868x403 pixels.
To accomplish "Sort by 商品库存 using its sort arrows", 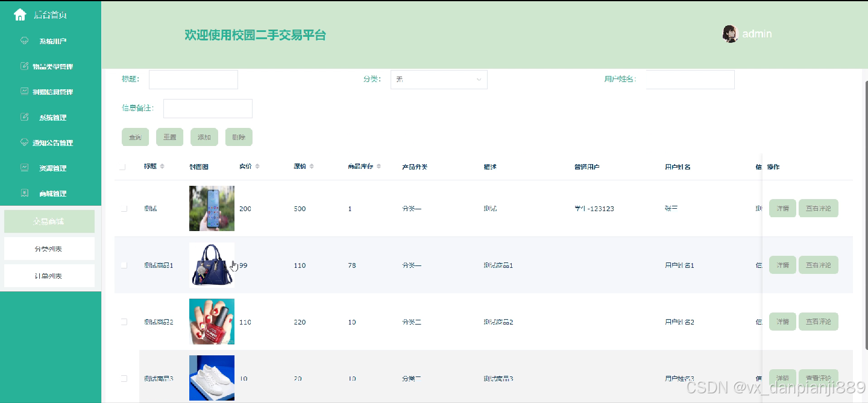I will (x=378, y=167).
